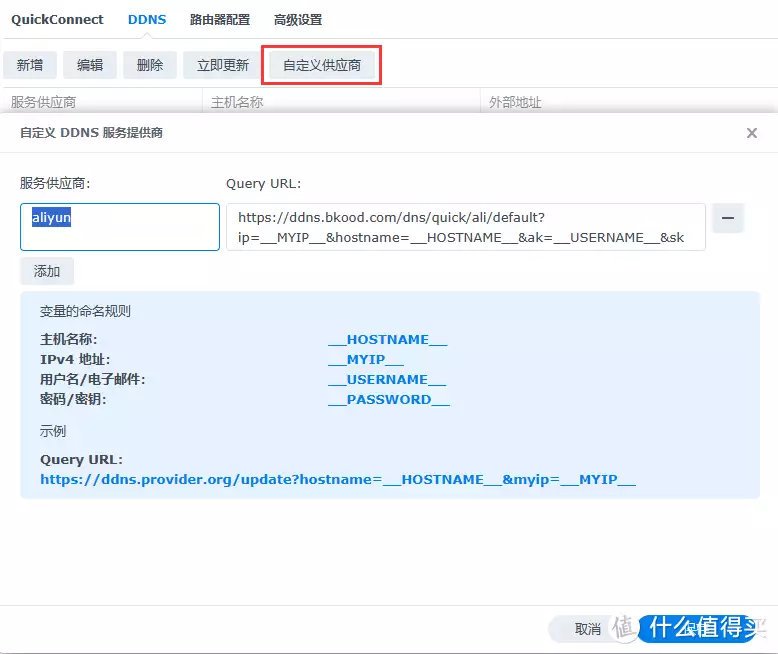Click the 示例 heading text
This screenshot has width=778, height=654.
(x=53, y=431)
